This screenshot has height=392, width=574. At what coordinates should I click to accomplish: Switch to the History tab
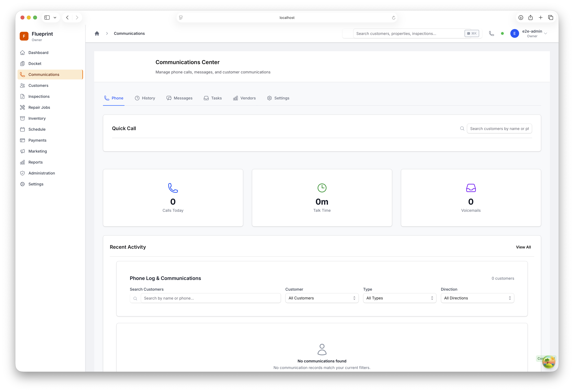(145, 98)
